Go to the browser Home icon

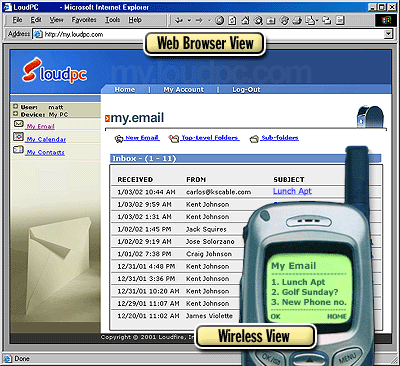[x=245, y=21]
